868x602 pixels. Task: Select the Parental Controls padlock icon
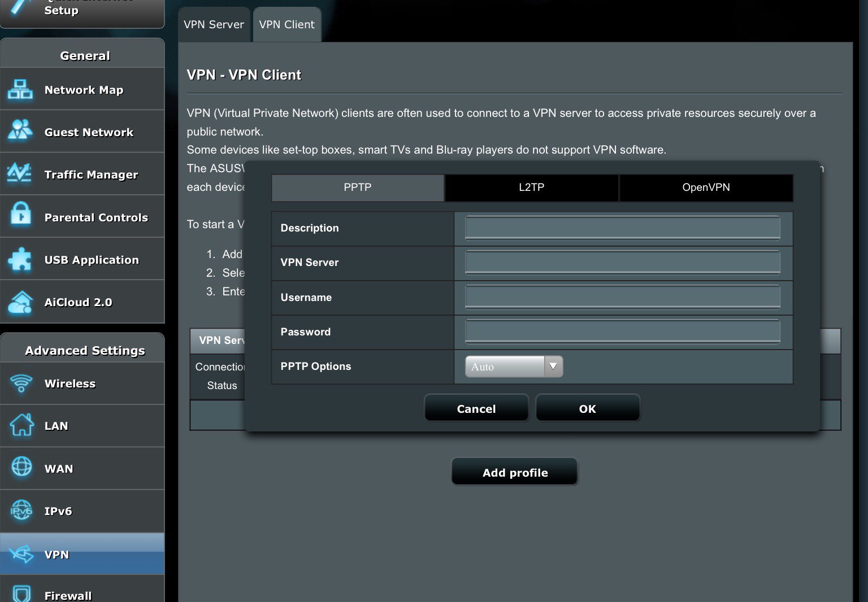(x=21, y=215)
